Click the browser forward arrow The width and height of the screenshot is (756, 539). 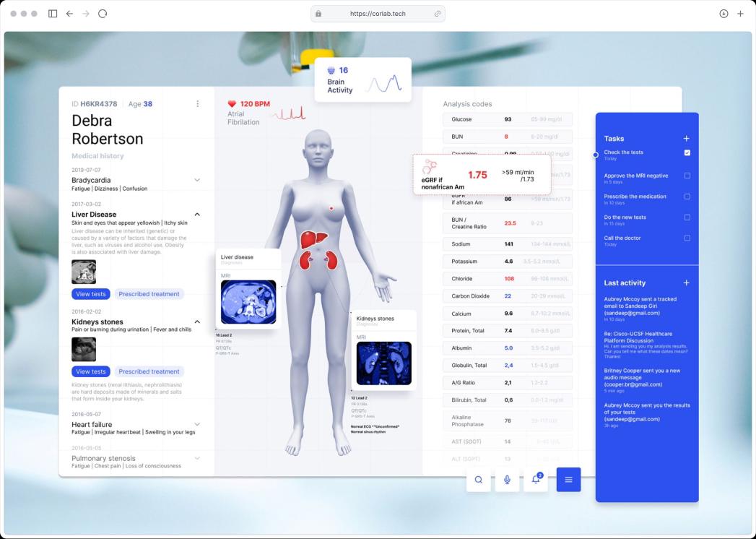tap(86, 14)
